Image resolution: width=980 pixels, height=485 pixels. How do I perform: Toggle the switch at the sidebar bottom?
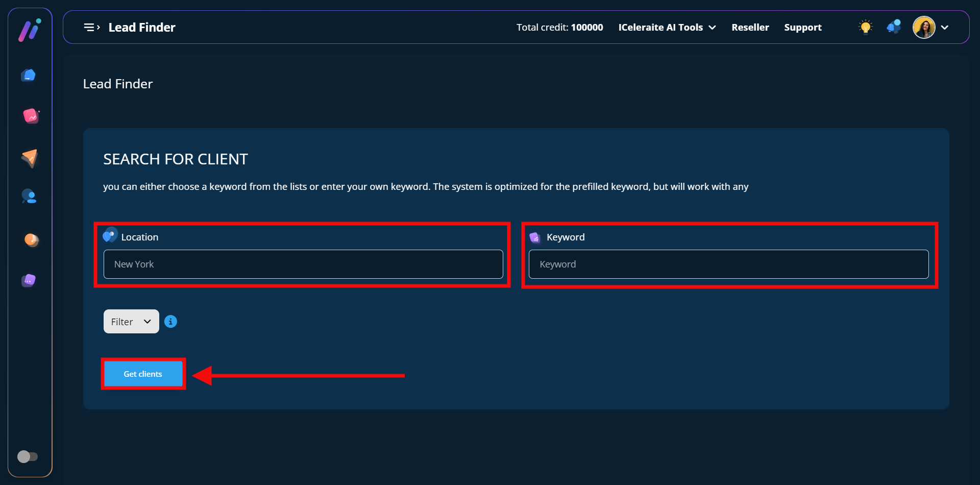point(28,456)
